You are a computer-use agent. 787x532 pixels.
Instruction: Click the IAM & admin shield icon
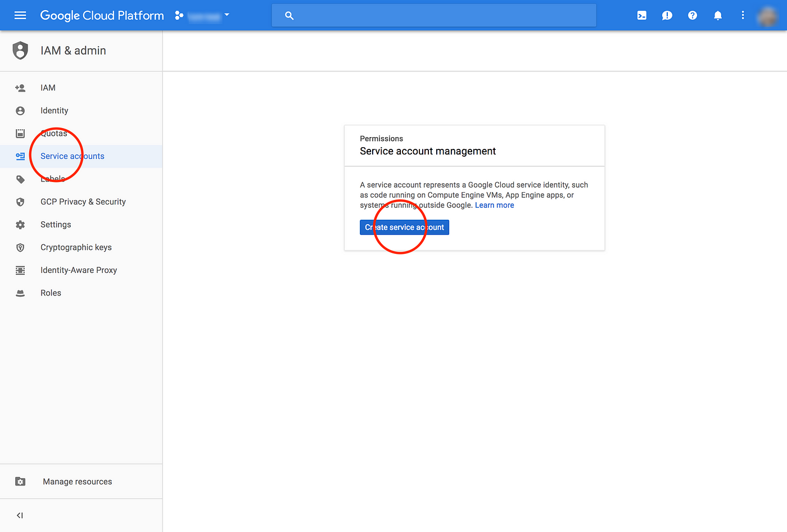(x=20, y=51)
